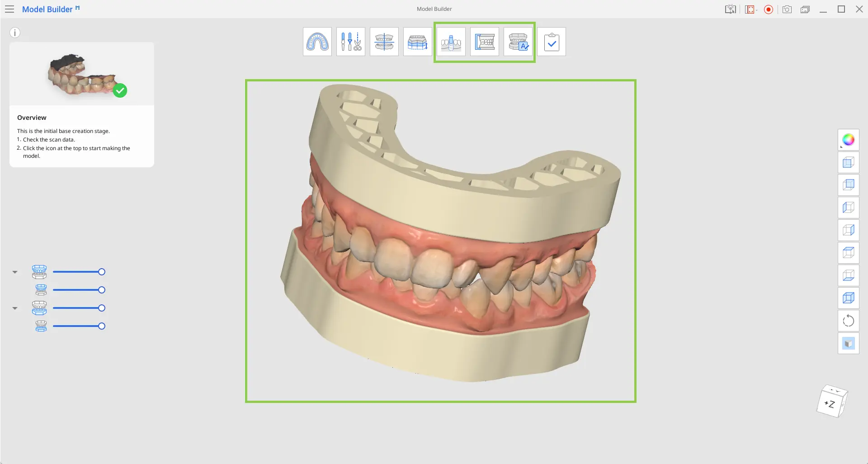Select the dental arch alignment tool
Viewport: 868px width, 464px height.
point(317,42)
